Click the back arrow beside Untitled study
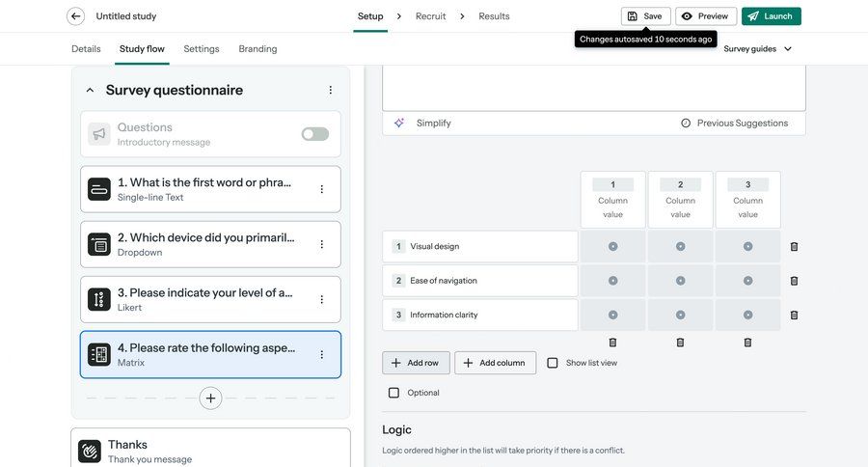Image resolution: width=868 pixels, height=467 pixels. 75,16
